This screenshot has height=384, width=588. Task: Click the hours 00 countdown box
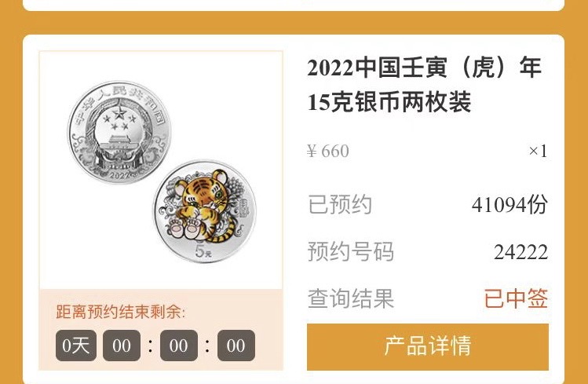tap(122, 346)
